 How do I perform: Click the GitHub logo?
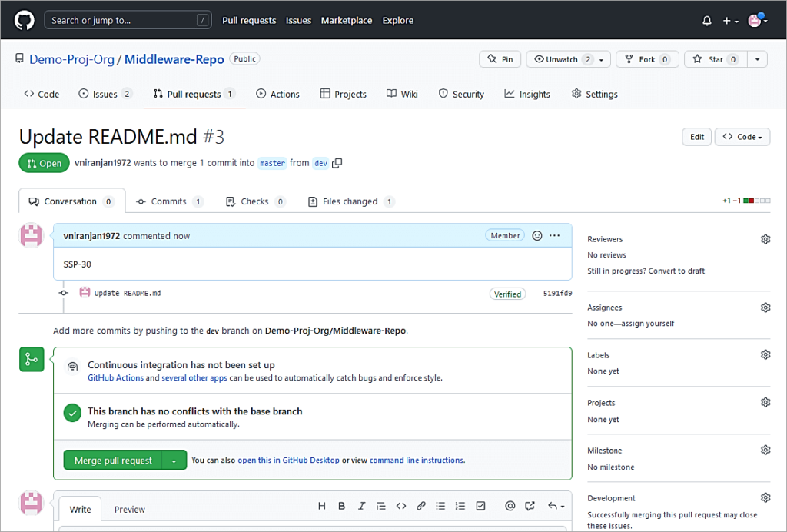[x=23, y=20]
